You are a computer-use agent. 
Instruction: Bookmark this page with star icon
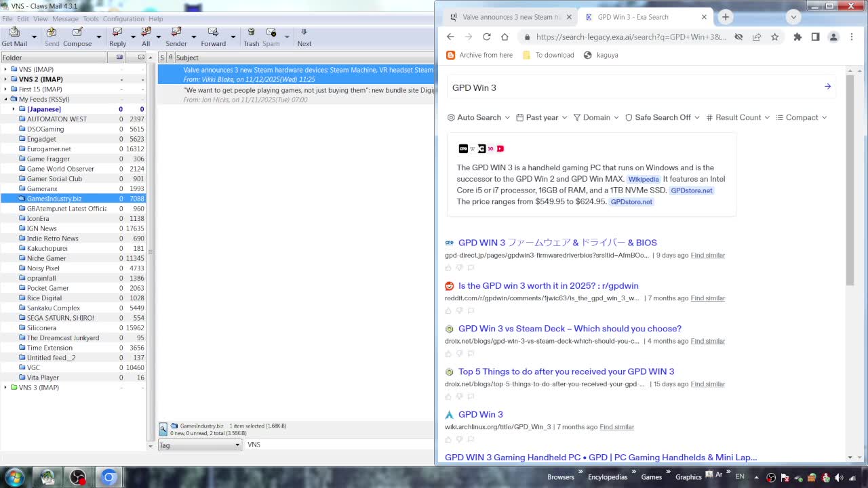pyautogui.click(x=774, y=37)
